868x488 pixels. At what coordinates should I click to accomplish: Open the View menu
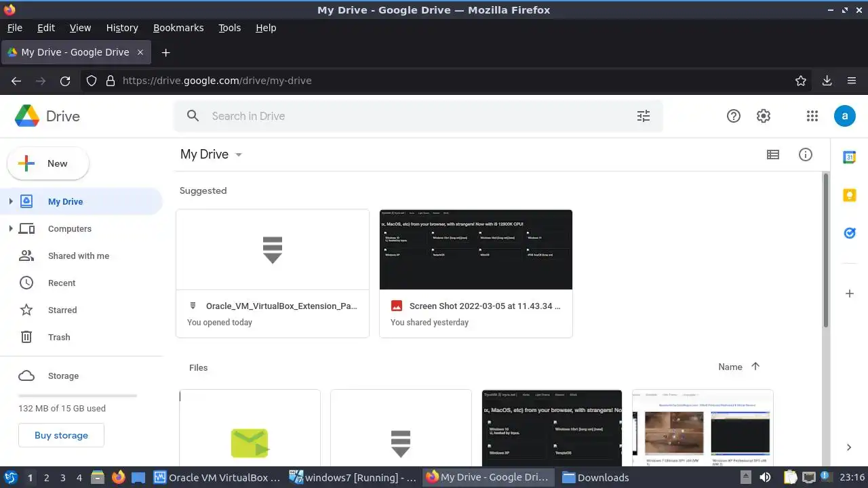click(x=80, y=28)
